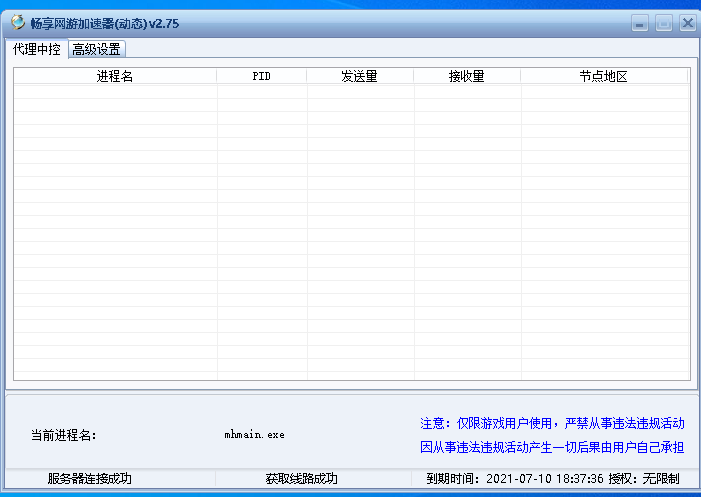Click the 接收量 column header
701x497 pixels.
click(467, 76)
